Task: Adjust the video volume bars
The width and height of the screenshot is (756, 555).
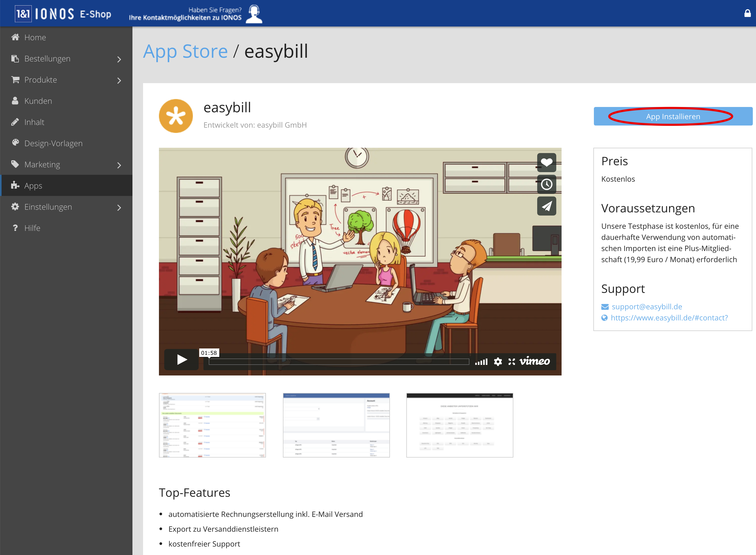Action: tap(481, 361)
